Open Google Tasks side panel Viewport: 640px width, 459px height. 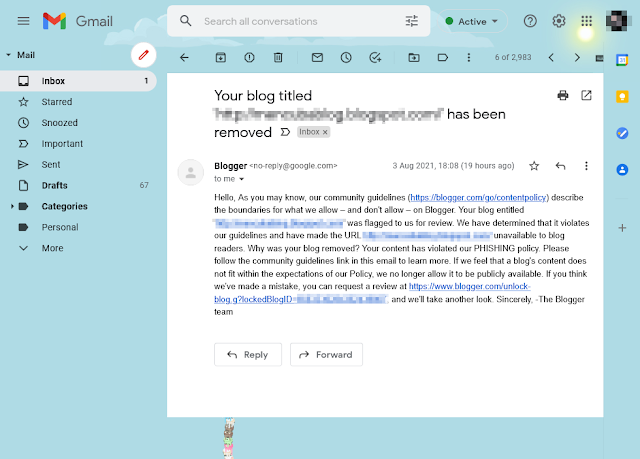[622, 133]
